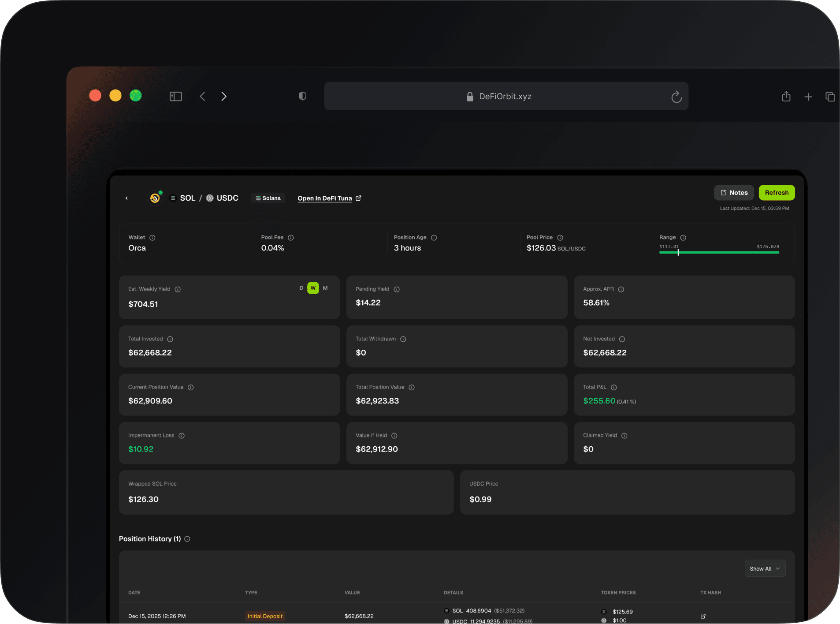Open in DeFi Tuna link
The width and height of the screenshot is (840, 624).
tap(325, 198)
